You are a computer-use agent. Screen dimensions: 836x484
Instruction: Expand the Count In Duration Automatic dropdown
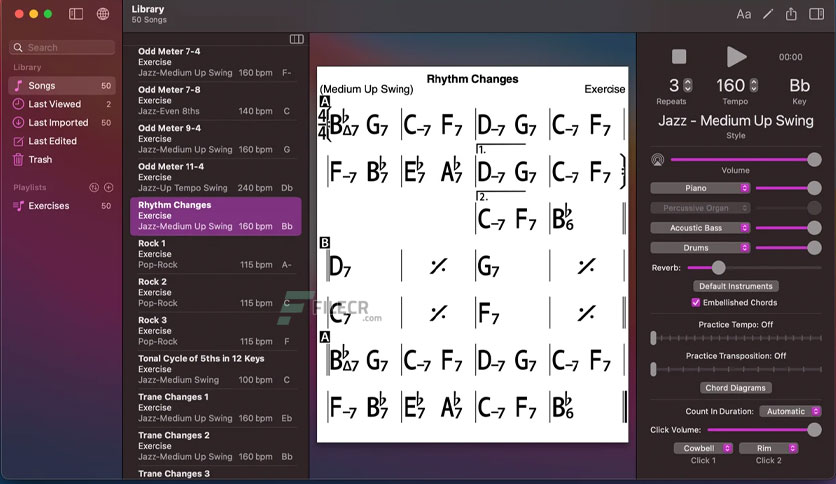pyautogui.click(x=790, y=411)
